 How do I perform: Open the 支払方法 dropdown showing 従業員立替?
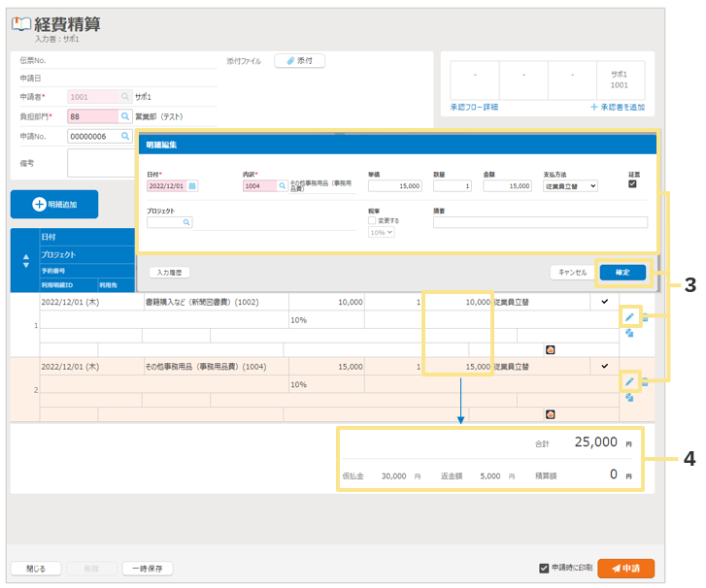point(571,185)
